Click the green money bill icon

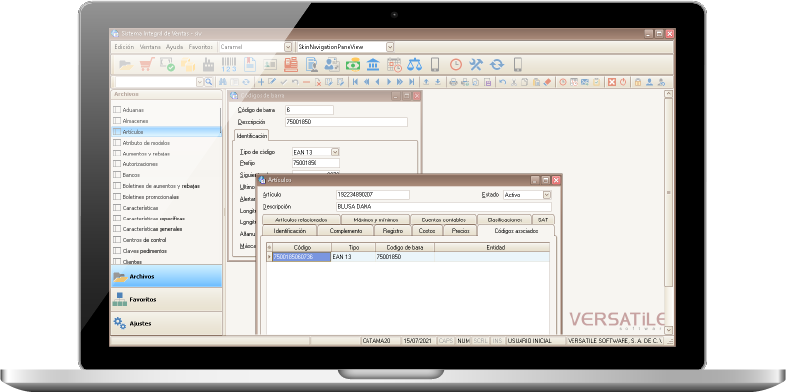353,65
